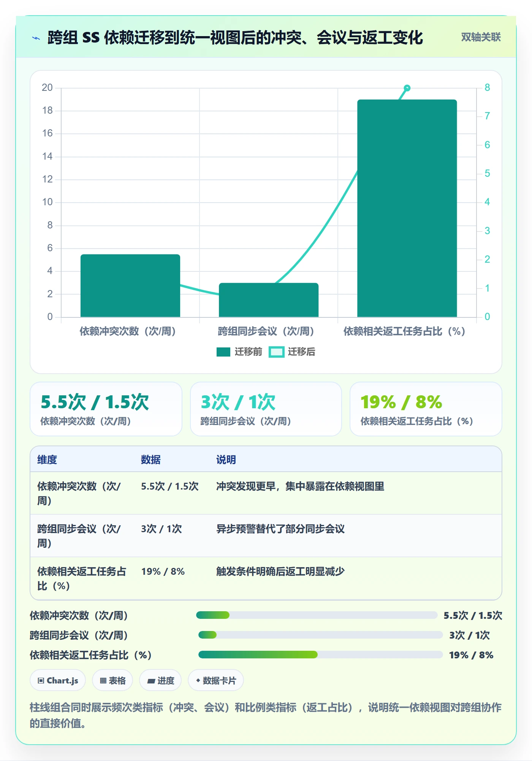Click the table cell 触发条件明确后返工明显减少

[280, 571]
